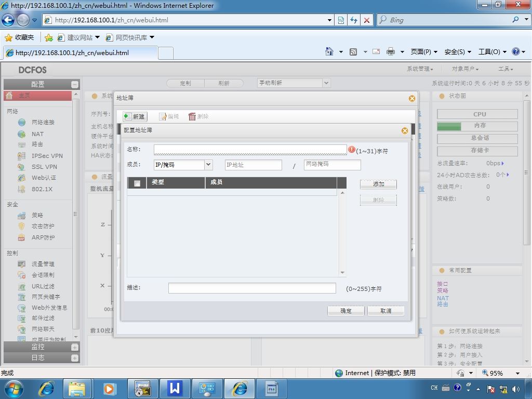Viewport: 532px width, 399px height.
Task: Click the NAT link under 常用配置
Action: [443, 298]
